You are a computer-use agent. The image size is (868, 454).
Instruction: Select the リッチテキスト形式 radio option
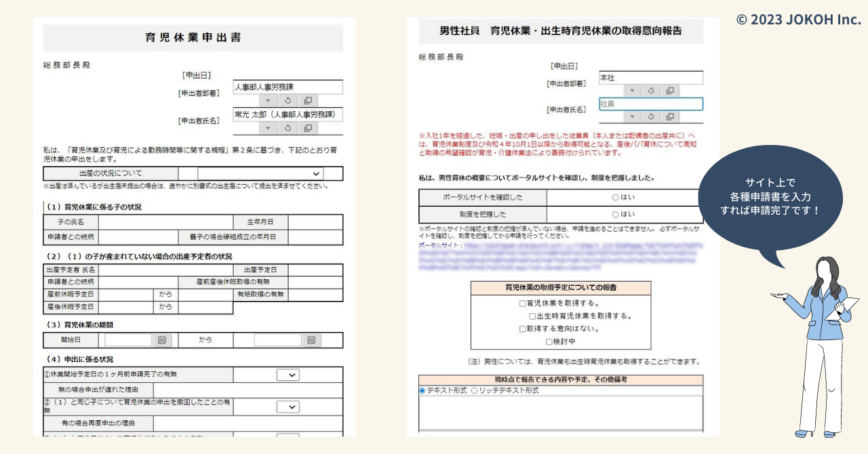(x=474, y=391)
